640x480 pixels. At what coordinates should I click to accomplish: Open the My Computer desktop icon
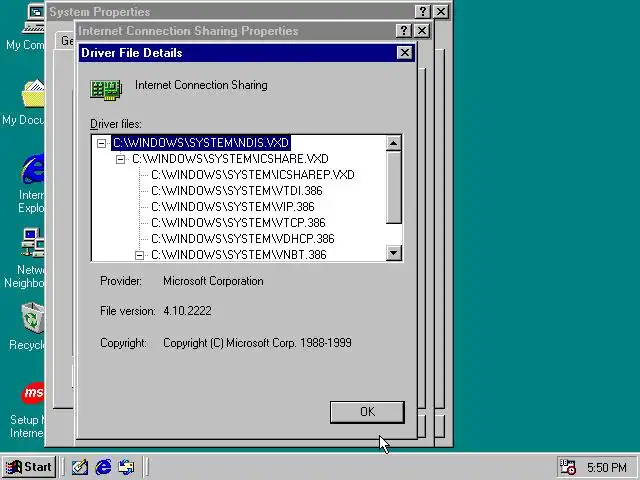click(x=33, y=20)
